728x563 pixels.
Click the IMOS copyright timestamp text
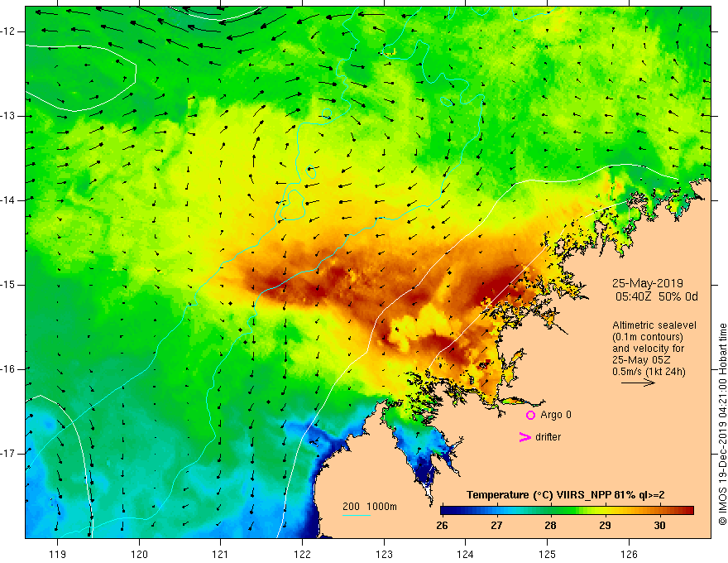pos(722,424)
